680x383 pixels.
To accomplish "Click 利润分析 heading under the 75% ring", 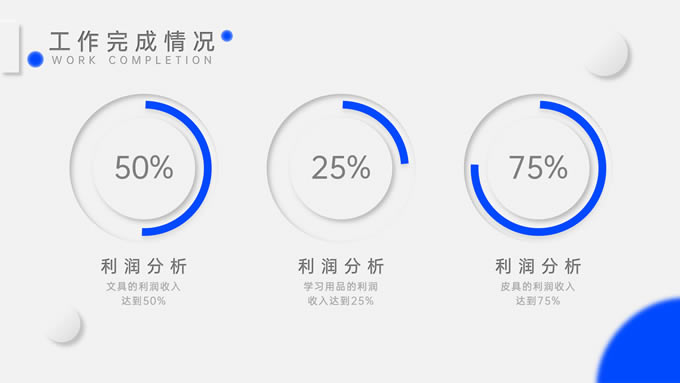I will [x=538, y=266].
